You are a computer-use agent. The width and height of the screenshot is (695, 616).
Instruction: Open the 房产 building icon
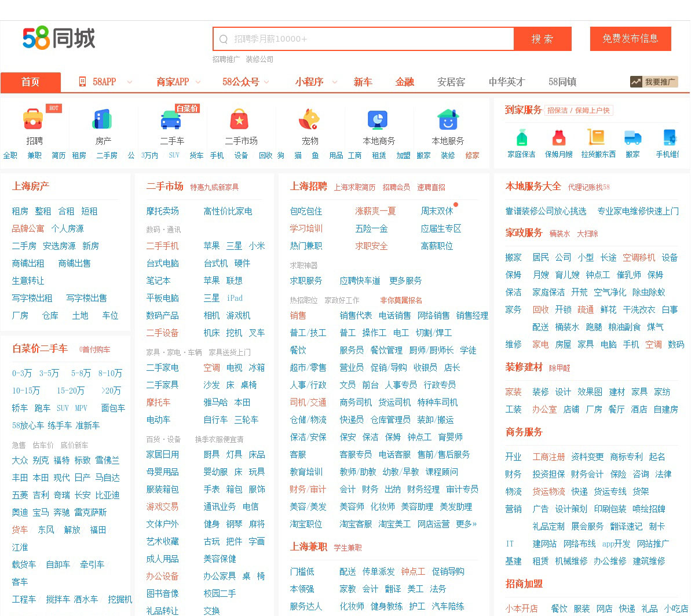point(103,119)
